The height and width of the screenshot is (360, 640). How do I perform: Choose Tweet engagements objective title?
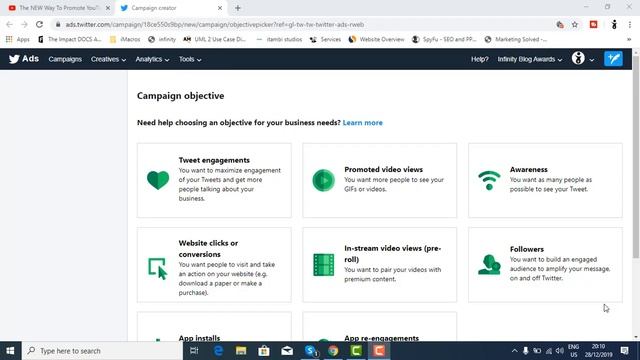214,160
